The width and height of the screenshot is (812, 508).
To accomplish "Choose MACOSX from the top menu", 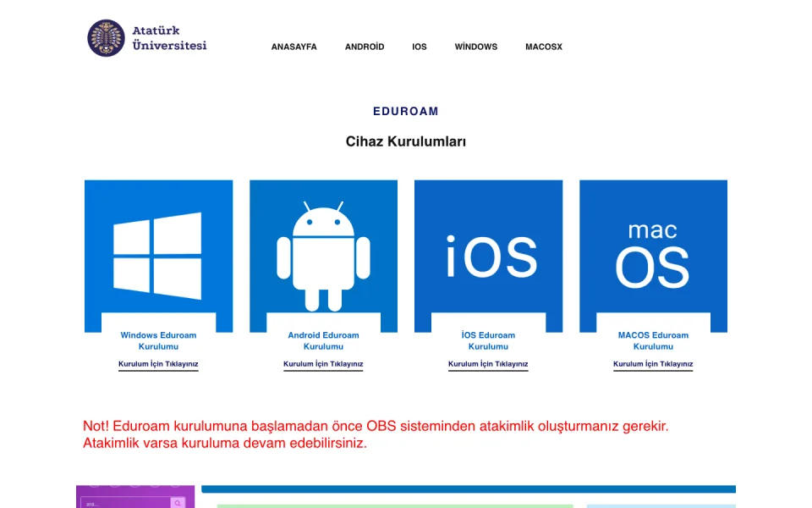I will coord(544,47).
